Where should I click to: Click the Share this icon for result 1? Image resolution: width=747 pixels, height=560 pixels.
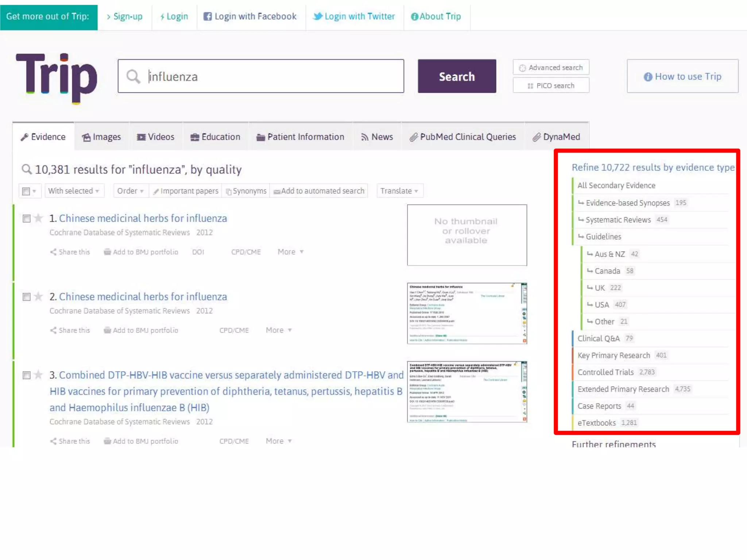coord(53,252)
